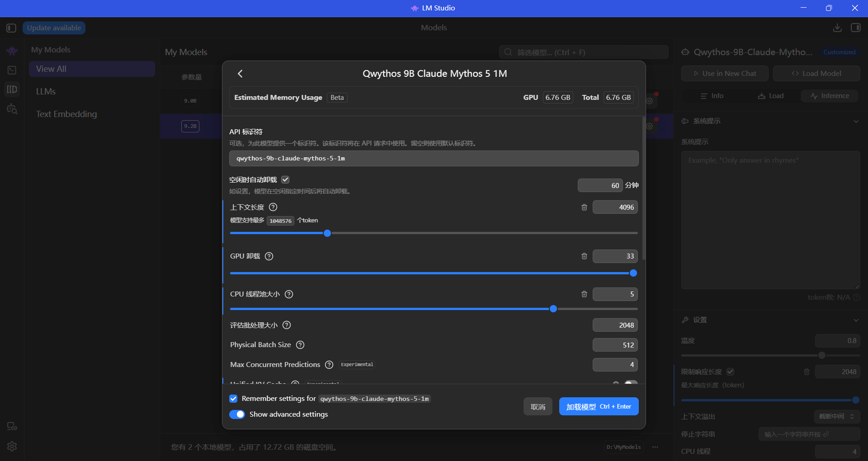Viewport: 868px width, 461px height.
Task: Open the My Models library icon
Action: pyautogui.click(x=12, y=89)
